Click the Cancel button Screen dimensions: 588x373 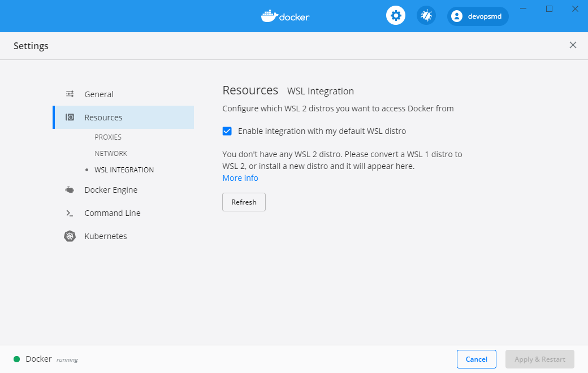coord(476,359)
